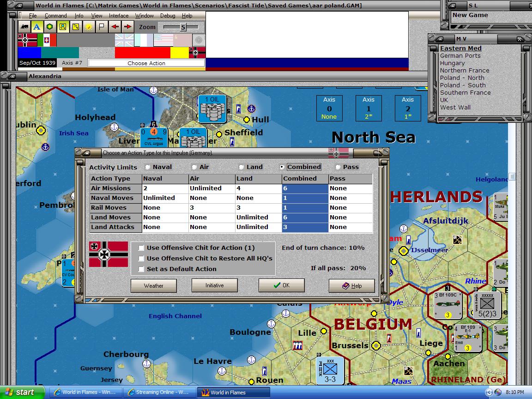Click the small German flag on the phase bar

(197, 53)
